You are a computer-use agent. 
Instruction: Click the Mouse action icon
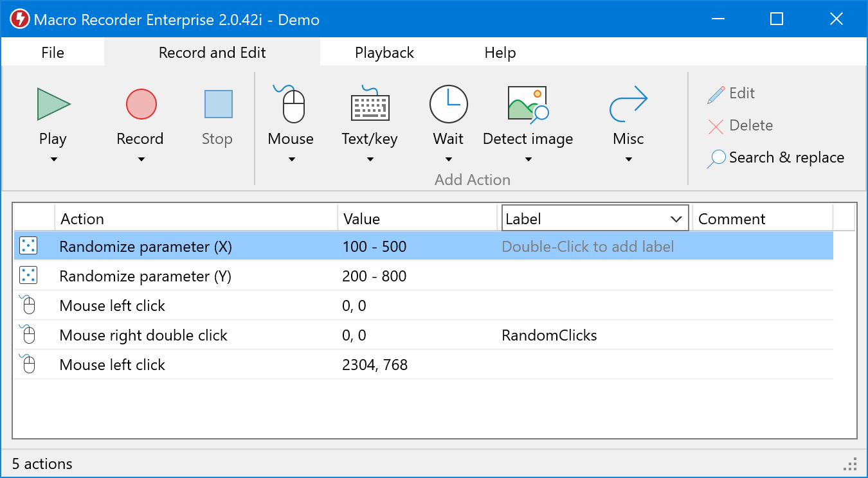pos(291,104)
